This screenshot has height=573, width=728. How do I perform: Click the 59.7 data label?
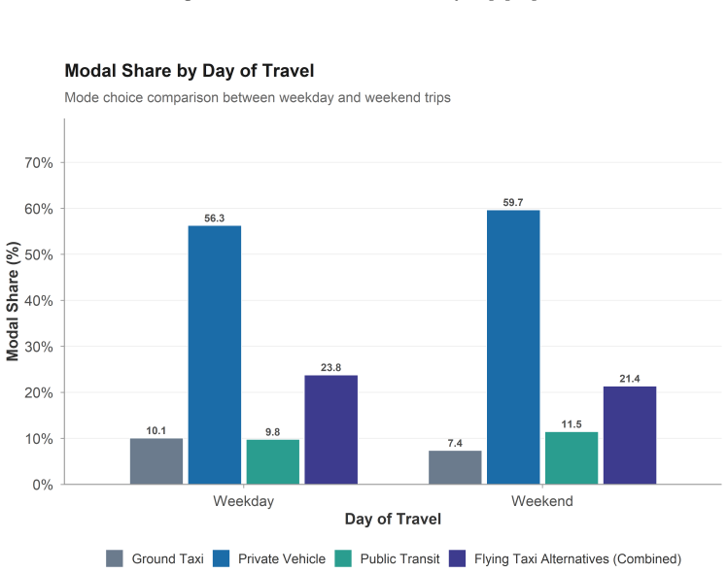tap(513, 202)
